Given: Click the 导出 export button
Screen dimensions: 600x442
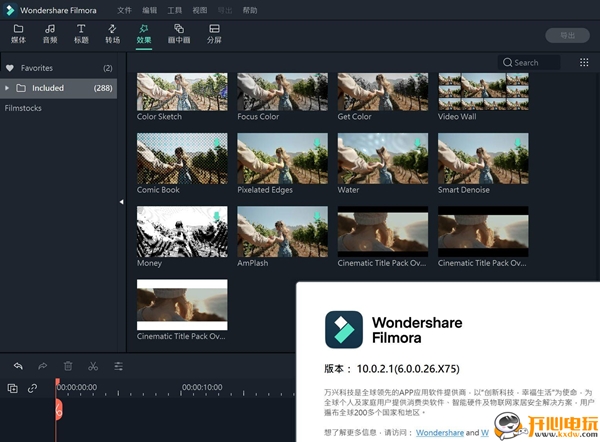Looking at the screenshot, I should coord(567,35).
